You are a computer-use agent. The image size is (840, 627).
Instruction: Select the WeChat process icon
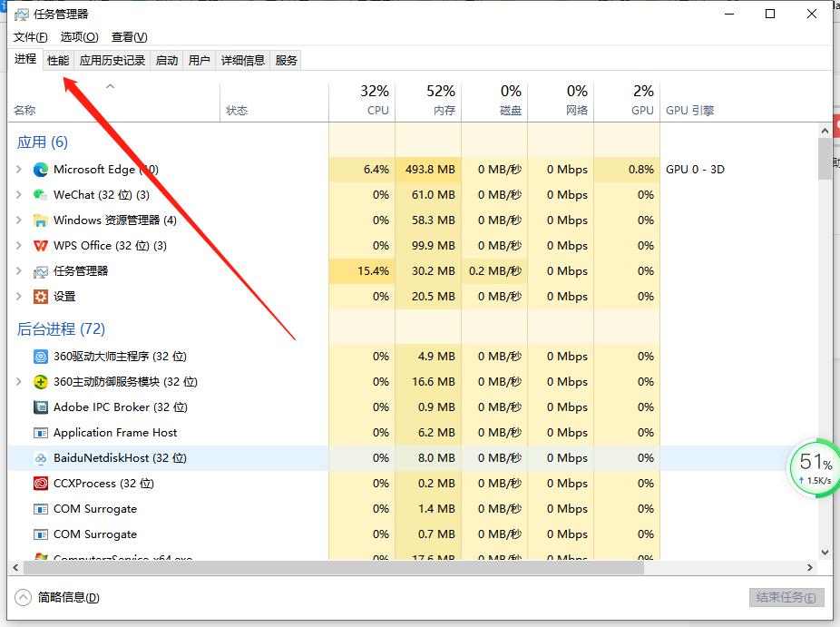pos(40,195)
